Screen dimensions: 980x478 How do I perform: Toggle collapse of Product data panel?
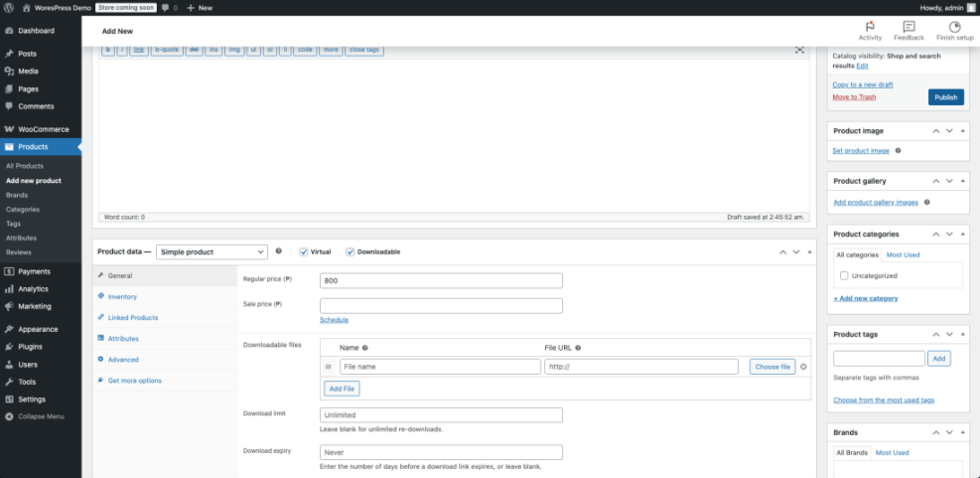(810, 251)
